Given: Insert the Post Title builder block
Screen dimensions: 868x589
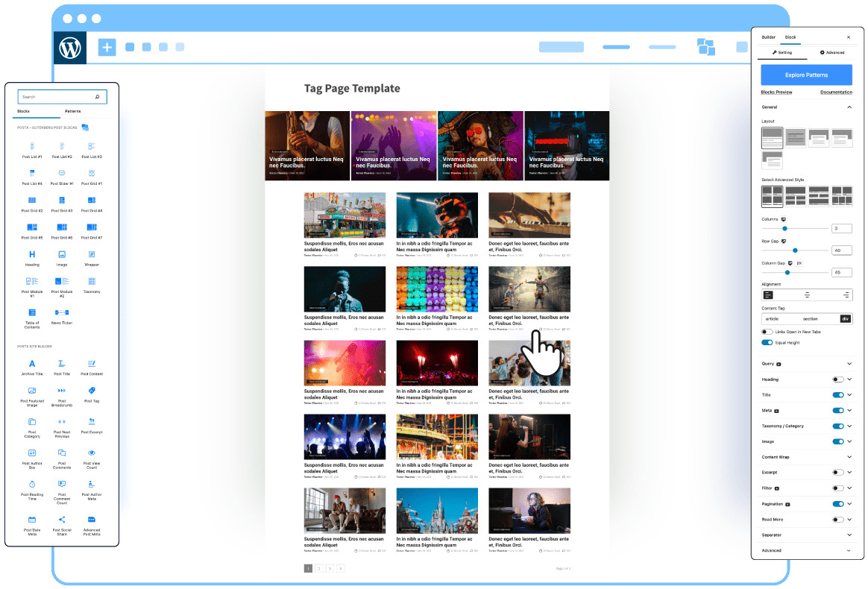Looking at the screenshot, I should tap(62, 367).
